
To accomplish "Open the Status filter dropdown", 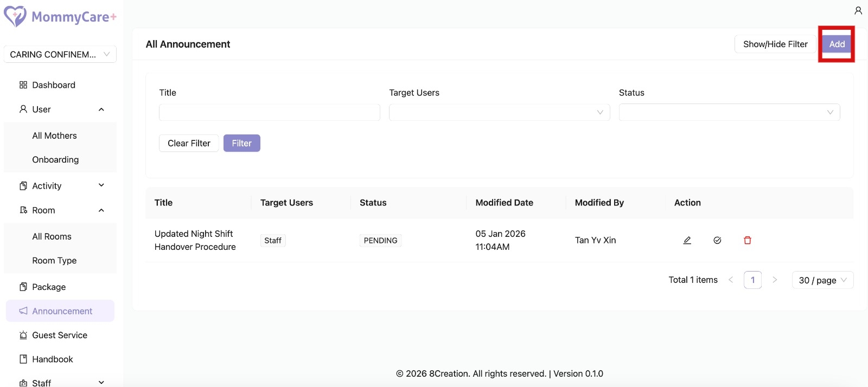I will pos(729,112).
